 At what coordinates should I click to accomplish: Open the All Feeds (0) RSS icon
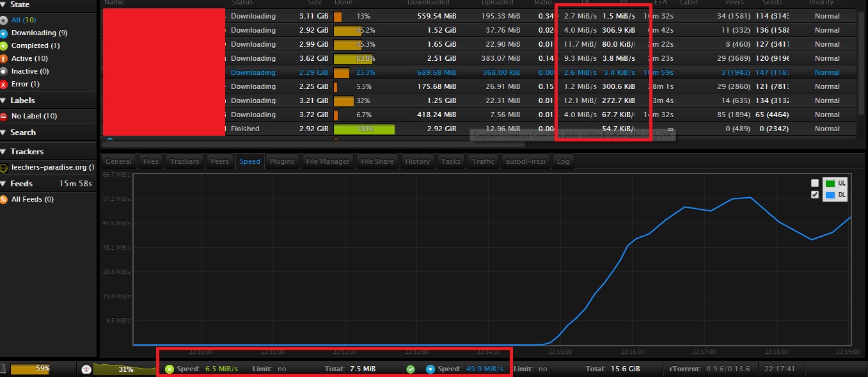point(4,199)
